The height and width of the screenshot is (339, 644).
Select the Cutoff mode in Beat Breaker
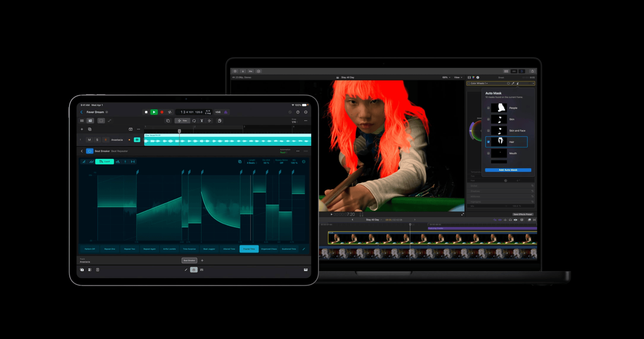105,161
